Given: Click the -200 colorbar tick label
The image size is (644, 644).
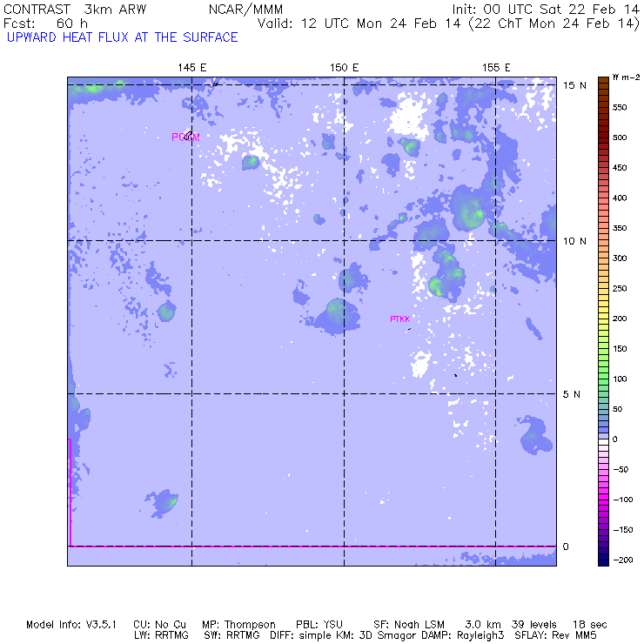Looking at the screenshot, I should click(622, 560).
